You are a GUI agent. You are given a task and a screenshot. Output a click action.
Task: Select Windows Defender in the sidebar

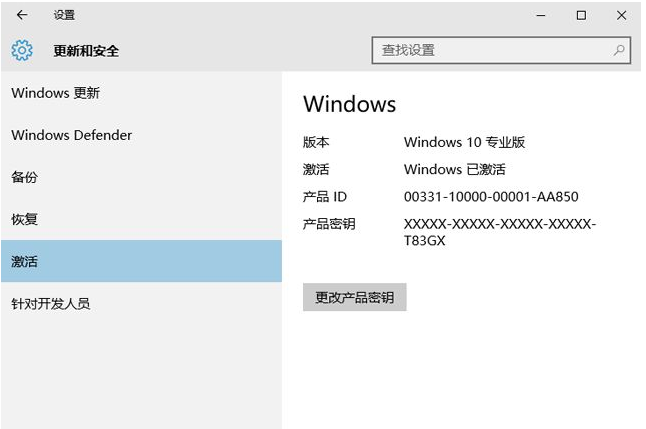click(72, 135)
